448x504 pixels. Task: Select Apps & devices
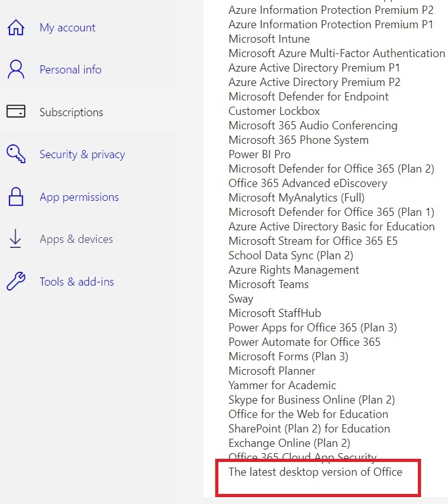pyautogui.click(x=76, y=239)
